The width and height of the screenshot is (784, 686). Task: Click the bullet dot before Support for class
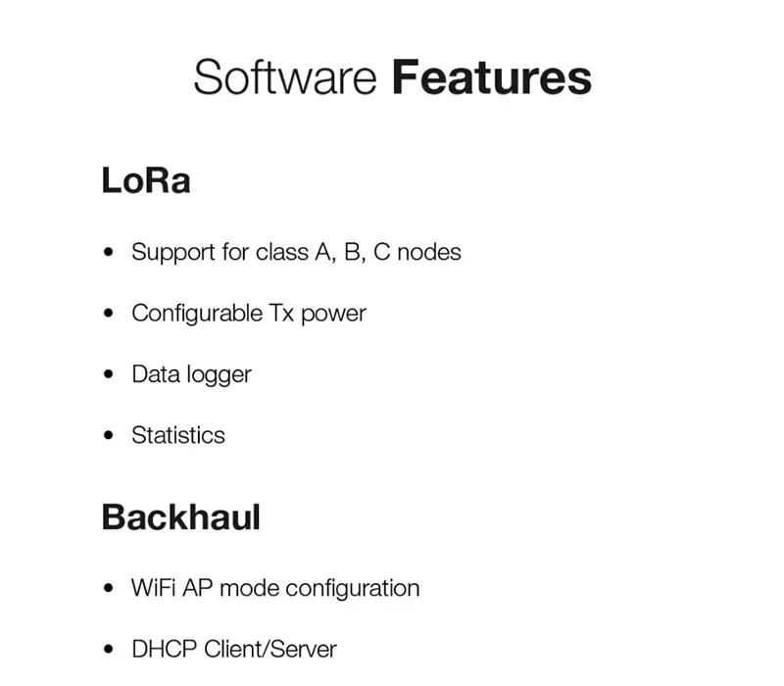(x=109, y=252)
